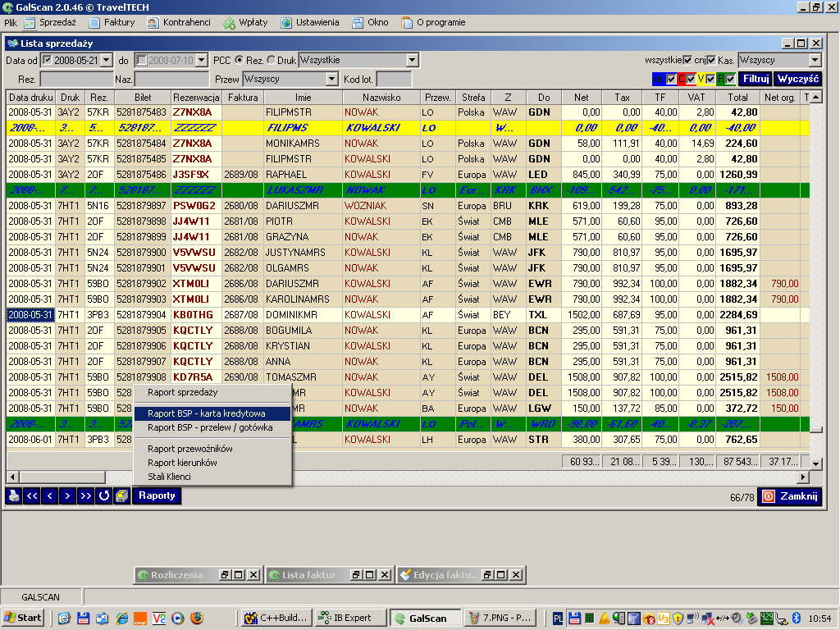The width and height of the screenshot is (840, 630).
Task: Select Stali Klienci menu entry
Action: [212, 477]
